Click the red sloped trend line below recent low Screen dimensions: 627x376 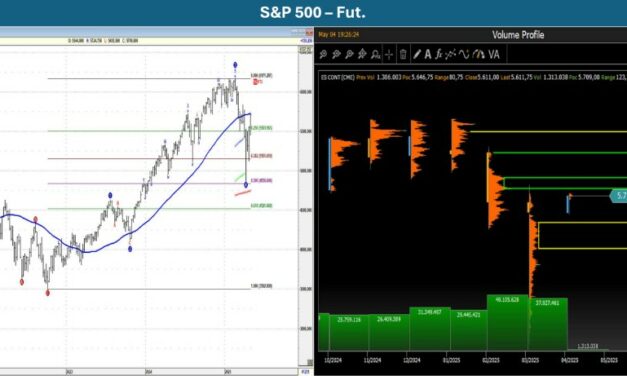click(x=243, y=193)
